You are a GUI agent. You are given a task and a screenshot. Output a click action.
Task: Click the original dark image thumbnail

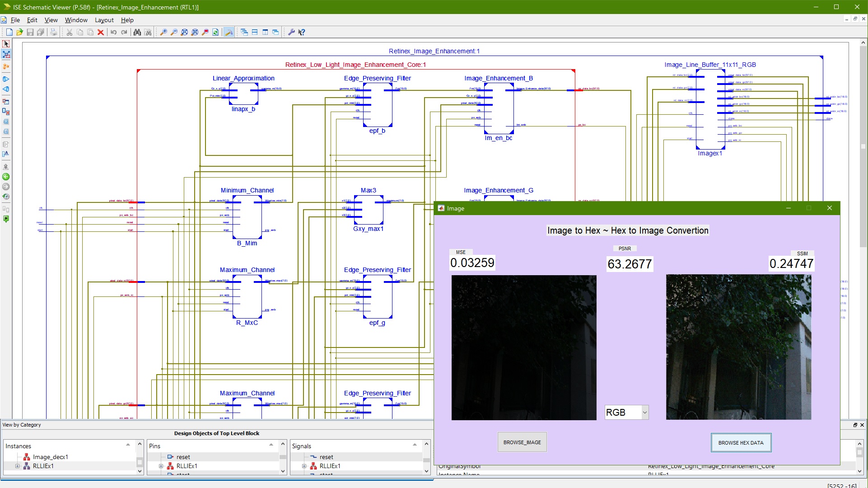[x=524, y=347]
